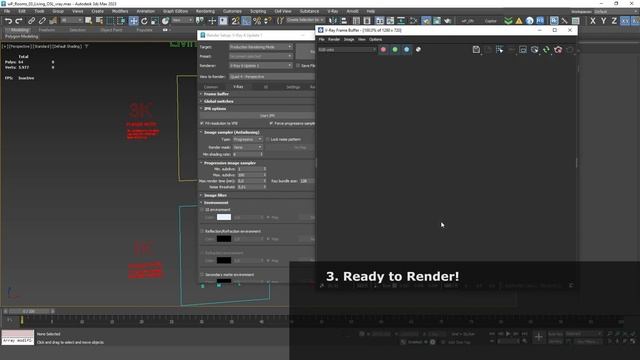The height and width of the screenshot is (360, 640).
Task: Toggle the red channel in the V-Ray Frame Buffer
Action: tap(383, 49)
